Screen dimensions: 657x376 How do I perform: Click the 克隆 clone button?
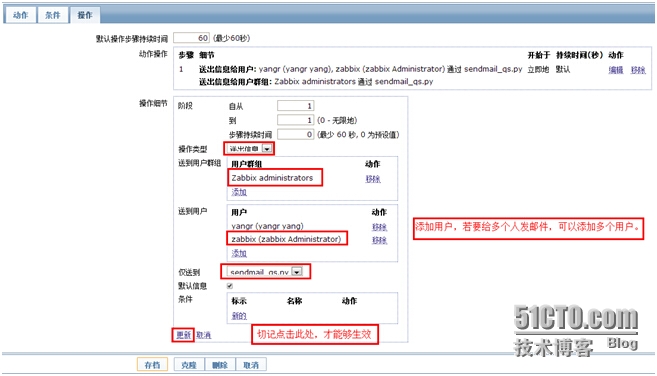[189, 365]
